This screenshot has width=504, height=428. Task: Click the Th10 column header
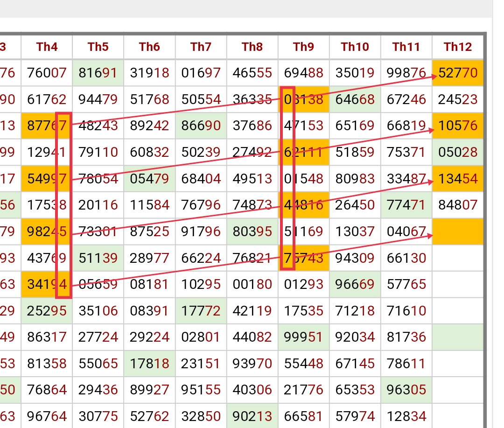356,47
